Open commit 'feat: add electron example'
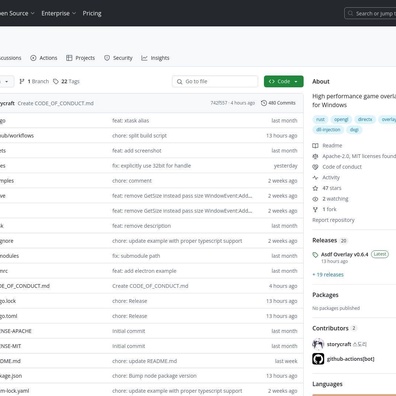Viewport: 396px width, 396px height. 144,271
